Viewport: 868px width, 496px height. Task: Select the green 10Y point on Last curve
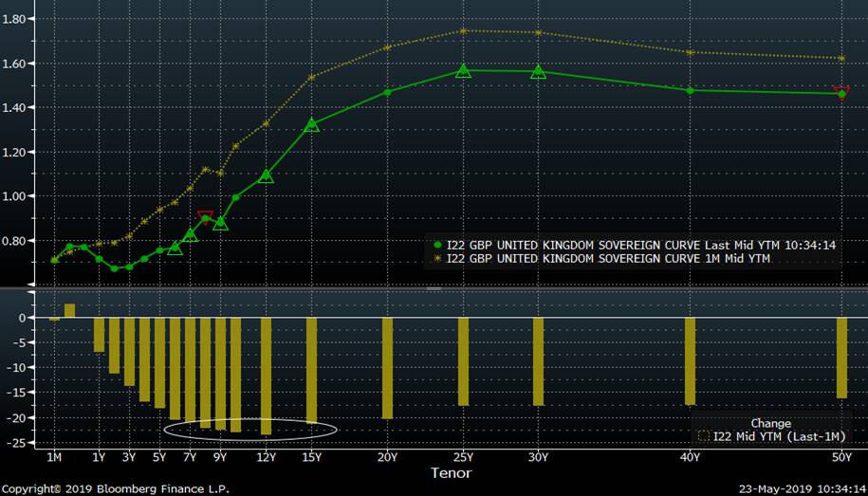[236, 197]
